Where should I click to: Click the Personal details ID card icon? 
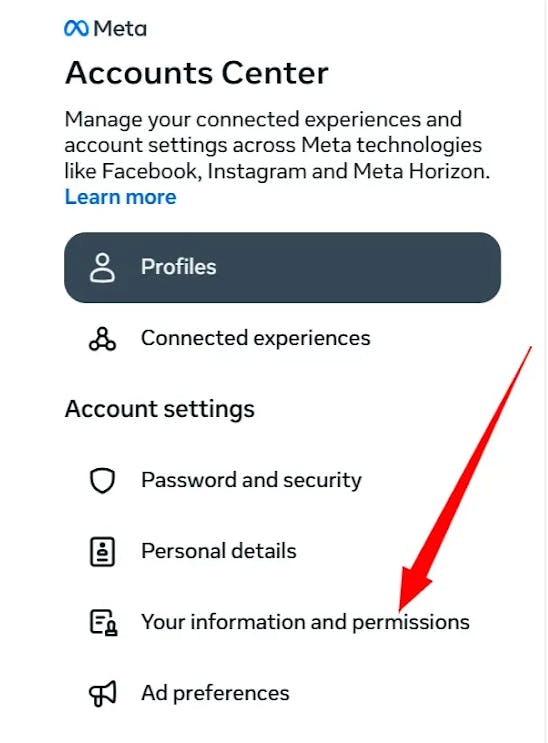[102, 552]
